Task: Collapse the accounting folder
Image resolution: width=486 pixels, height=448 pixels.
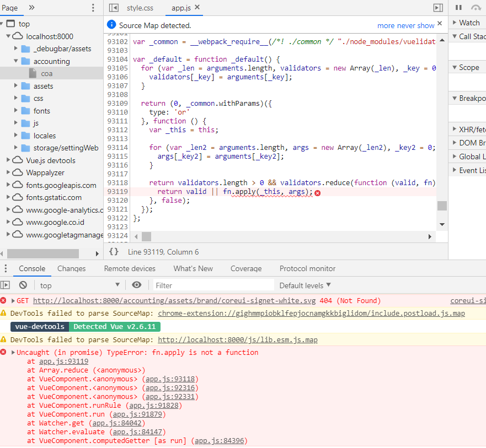Action: point(16,61)
